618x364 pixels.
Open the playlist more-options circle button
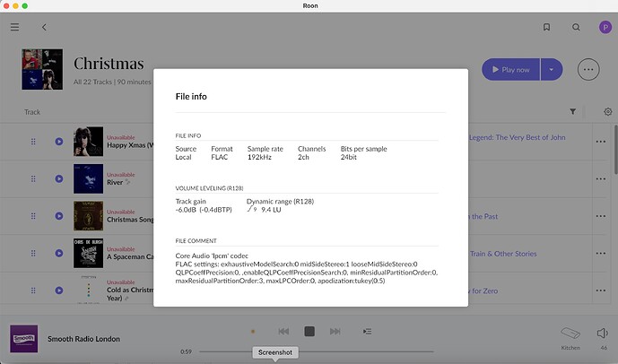pyautogui.click(x=588, y=70)
